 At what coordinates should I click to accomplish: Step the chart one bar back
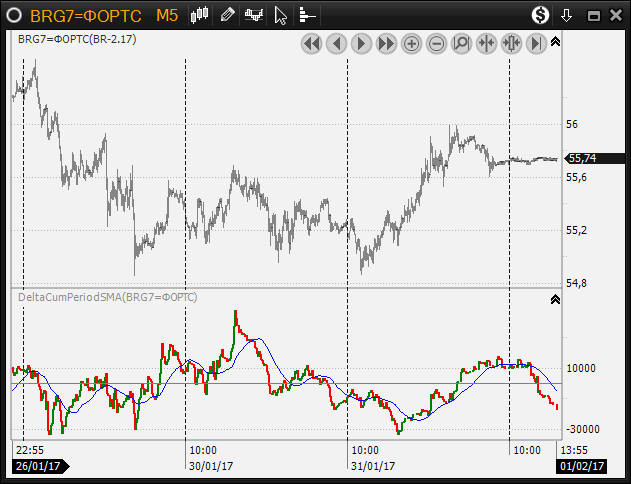coord(336,43)
